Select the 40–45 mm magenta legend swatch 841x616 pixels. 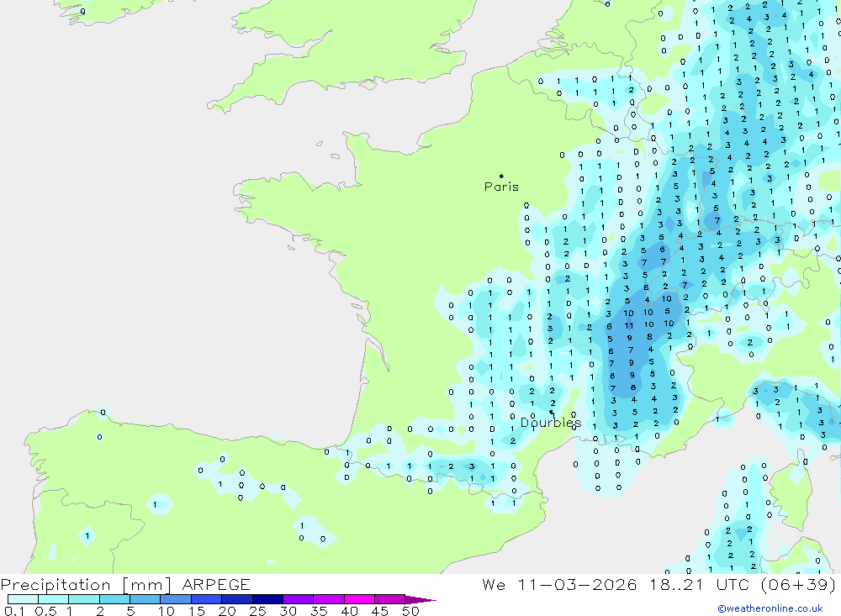coord(359,599)
